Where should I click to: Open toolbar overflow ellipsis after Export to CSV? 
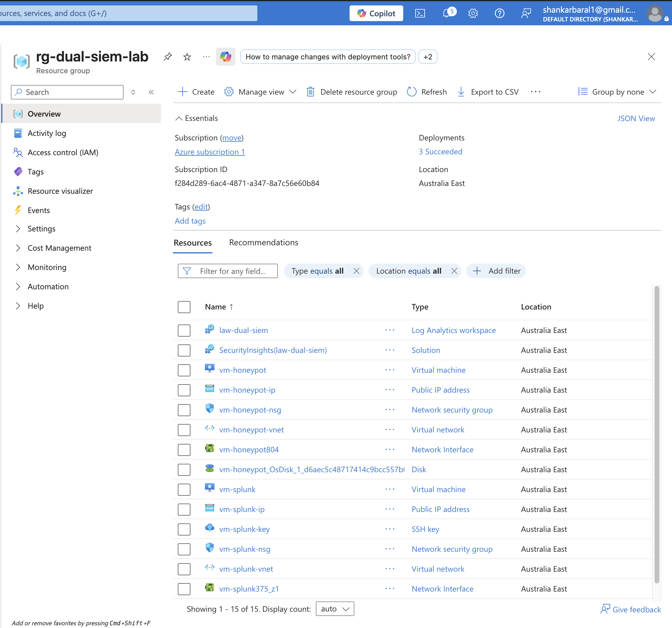coord(535,92)
